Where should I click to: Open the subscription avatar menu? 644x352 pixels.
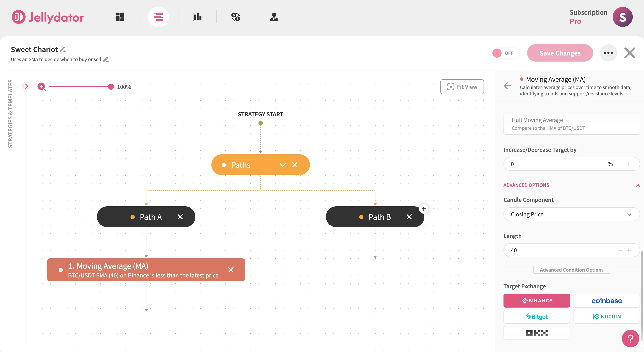click(623, 17)
